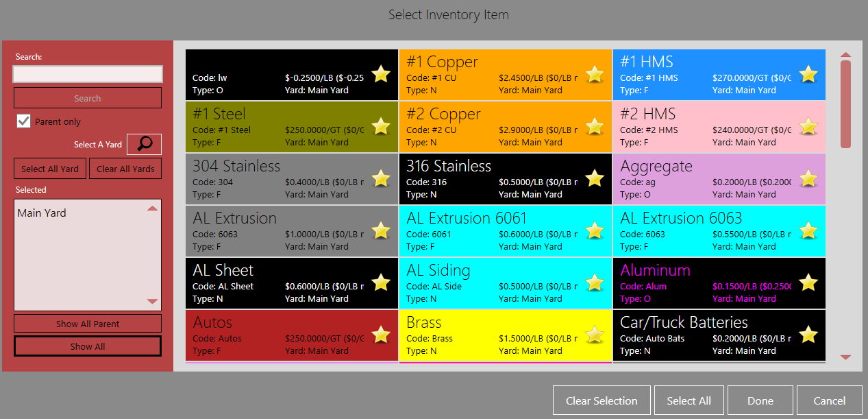Screen dimensions: 868x419
Task: Click star on AL Extrusion 6061
Action: 595,230
